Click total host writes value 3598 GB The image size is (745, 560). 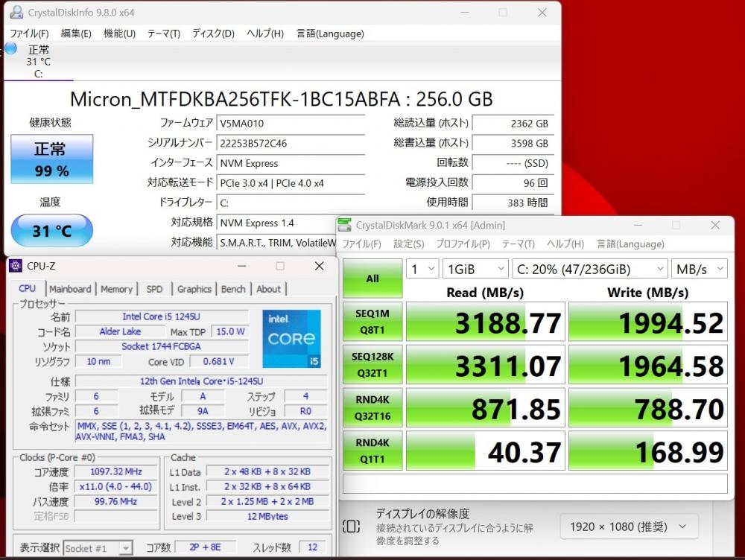(513, 144)
